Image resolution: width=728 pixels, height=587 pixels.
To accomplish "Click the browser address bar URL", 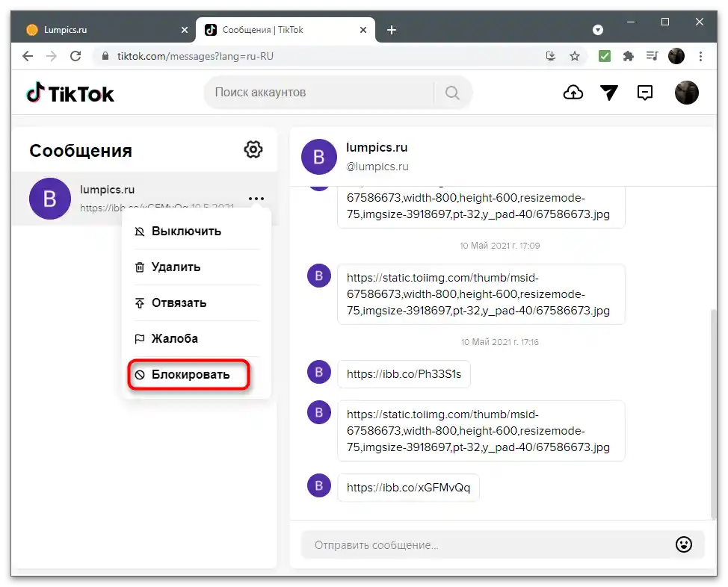I will tap(195, 56).
